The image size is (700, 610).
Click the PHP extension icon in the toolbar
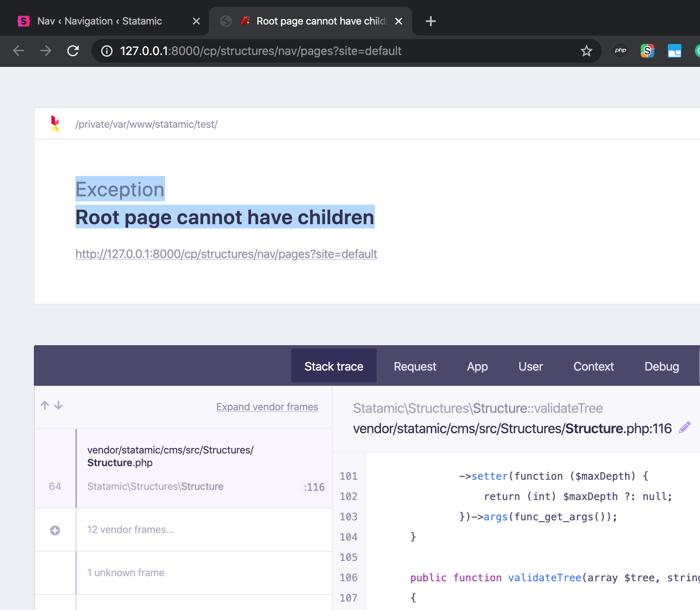(x=620, y=50)
